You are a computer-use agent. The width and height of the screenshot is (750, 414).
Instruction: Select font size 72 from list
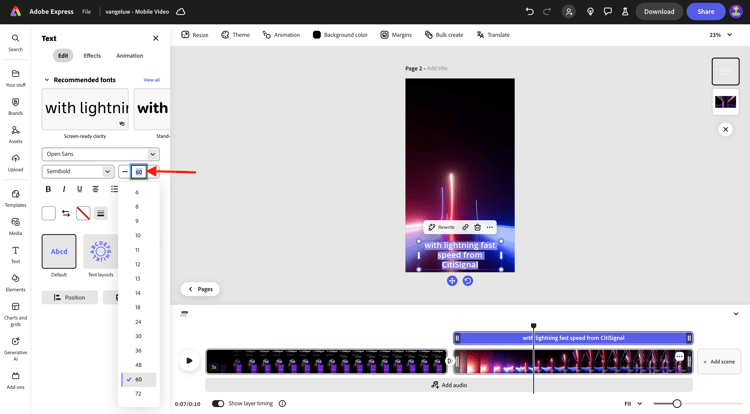[x=138, y=393]
